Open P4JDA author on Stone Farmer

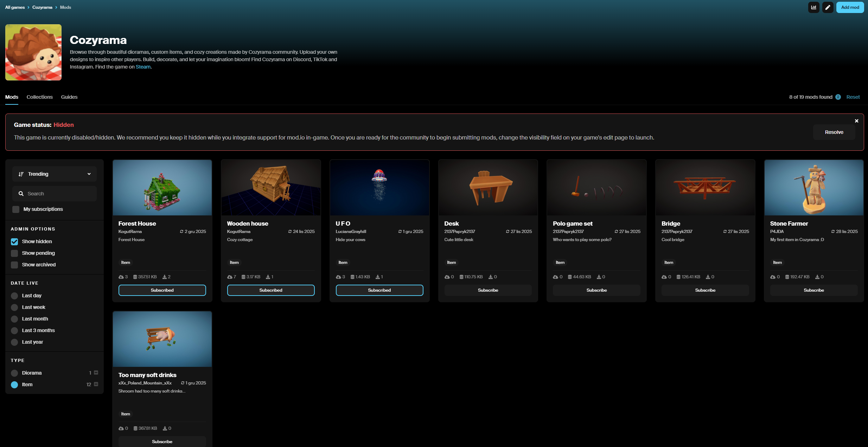coord(777,232)
